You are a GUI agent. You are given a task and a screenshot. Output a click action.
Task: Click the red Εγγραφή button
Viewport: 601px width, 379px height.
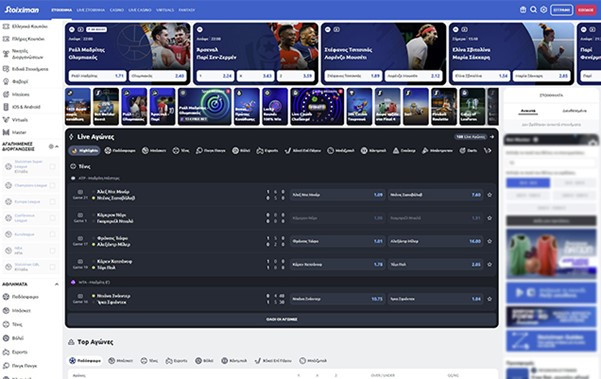tap(586, 10)
